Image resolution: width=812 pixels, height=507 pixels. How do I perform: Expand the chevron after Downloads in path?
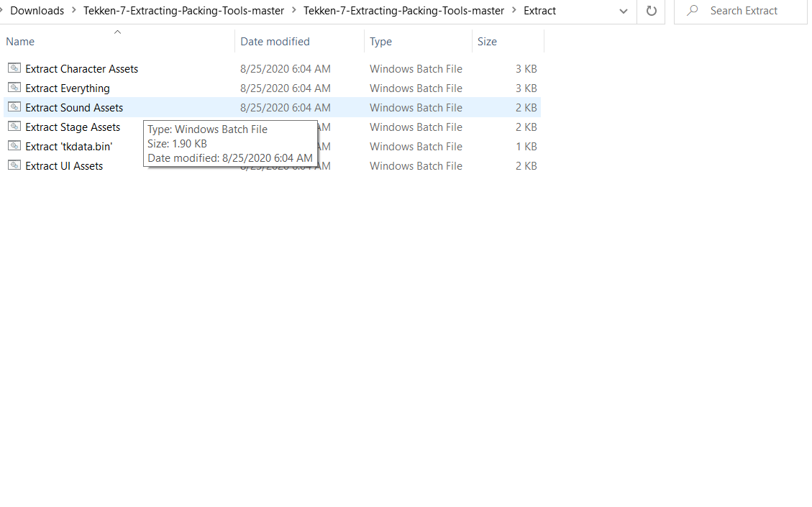pos(73,10)
